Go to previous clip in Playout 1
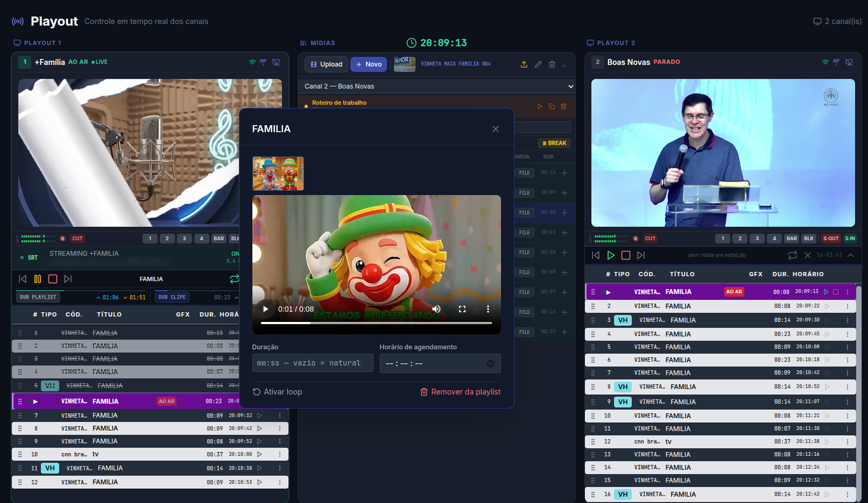This screenshot has width=868, height=503. [x=22, y=279]
